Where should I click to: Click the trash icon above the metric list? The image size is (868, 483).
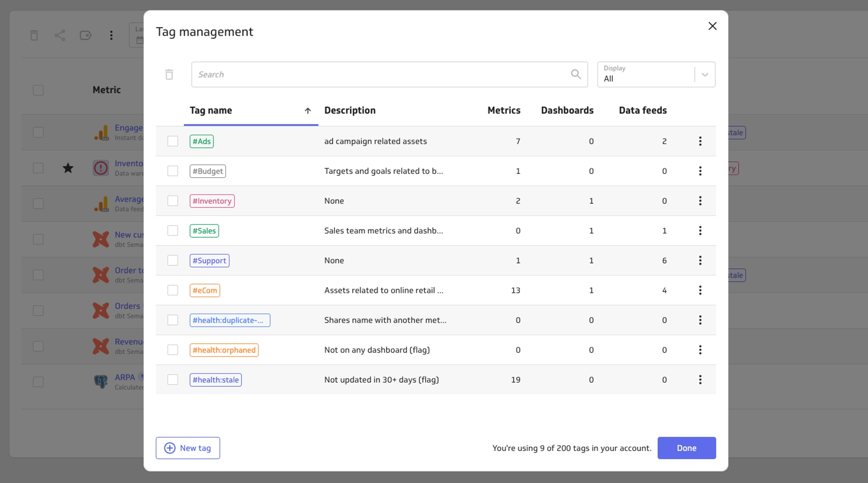click(x=34, y=35)
